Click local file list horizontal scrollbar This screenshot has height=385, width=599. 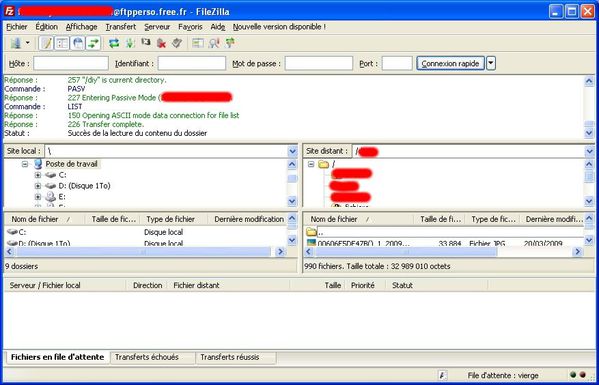[x=145, y=252]
